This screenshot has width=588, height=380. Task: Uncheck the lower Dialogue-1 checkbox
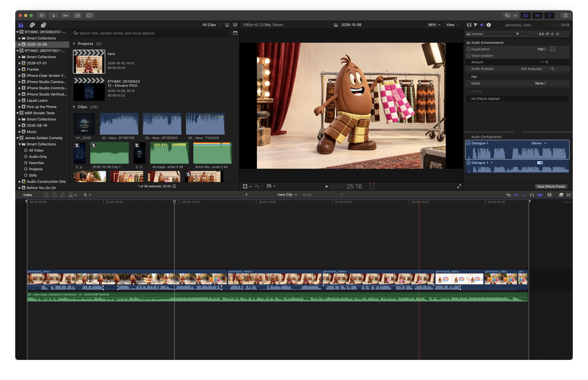(468, 163)
